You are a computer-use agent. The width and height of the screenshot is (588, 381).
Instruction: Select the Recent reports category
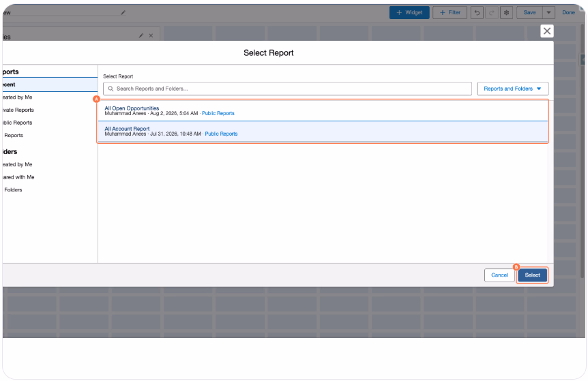(x=50, y=85)
